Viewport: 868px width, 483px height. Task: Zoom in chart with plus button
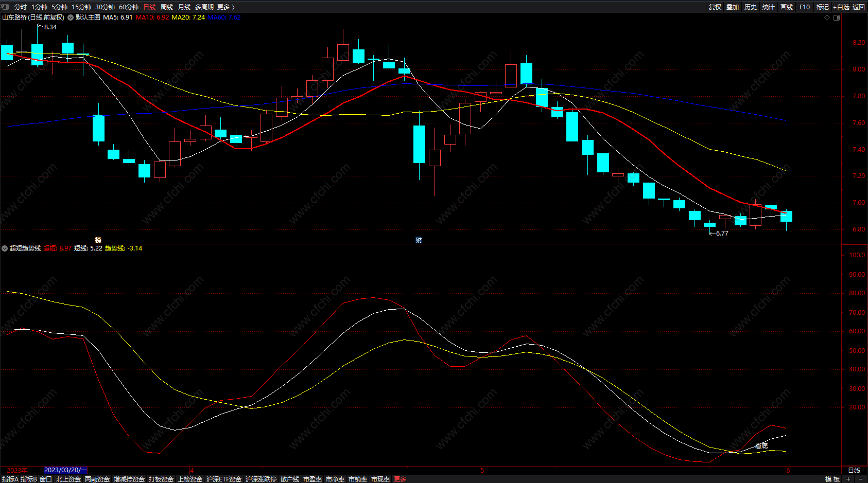[x=848, y=479]
